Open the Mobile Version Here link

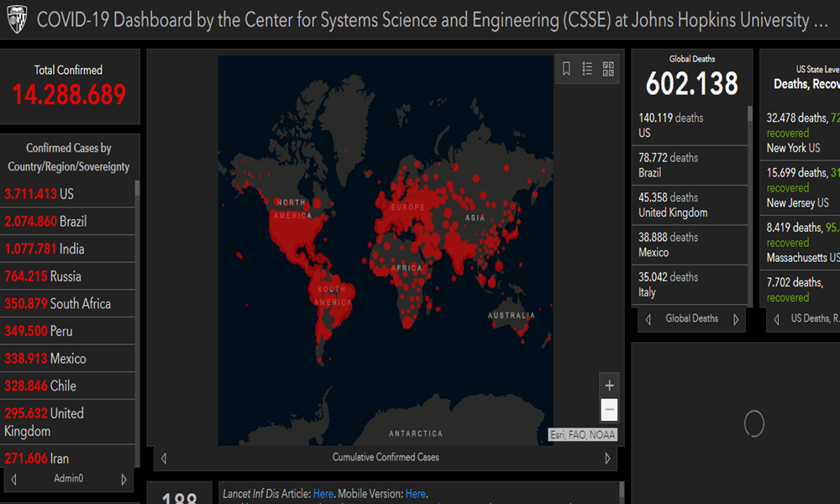(x=415, y=494)
